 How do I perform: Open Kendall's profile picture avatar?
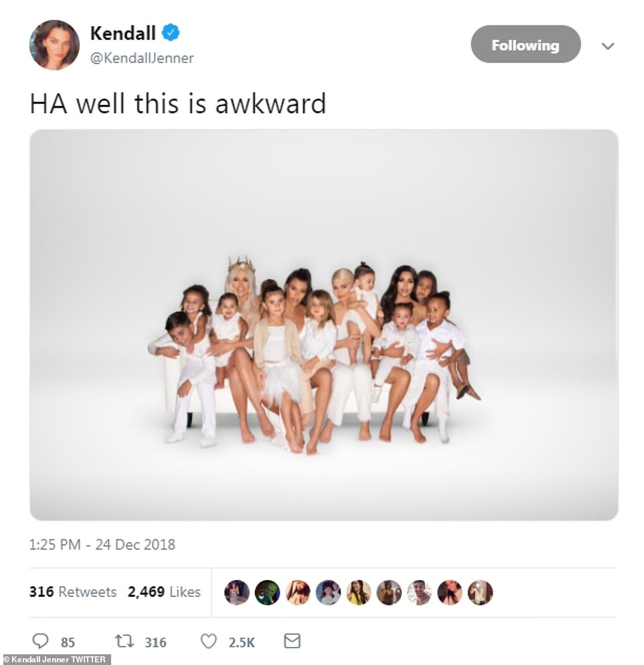click(x=54, y=45)
